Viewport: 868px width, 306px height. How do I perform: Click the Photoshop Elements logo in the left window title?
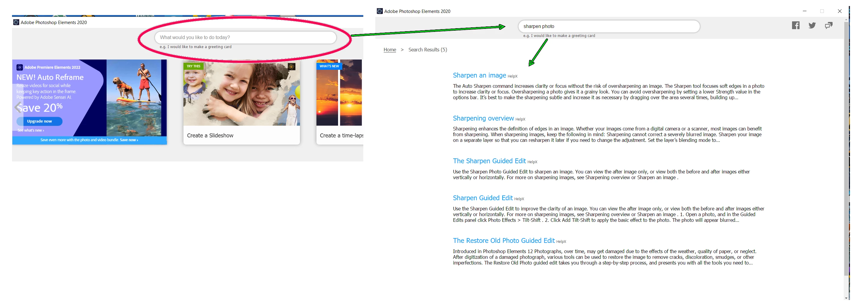16,22
